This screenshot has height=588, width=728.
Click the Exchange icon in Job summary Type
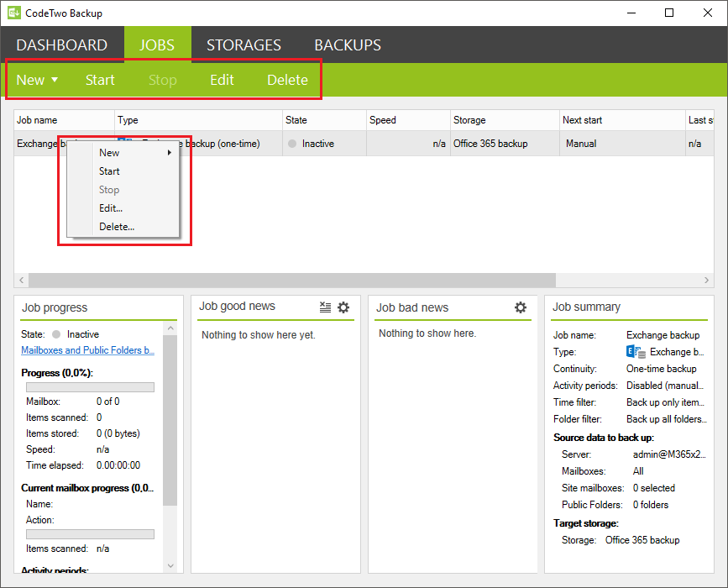tap(636, 352)
